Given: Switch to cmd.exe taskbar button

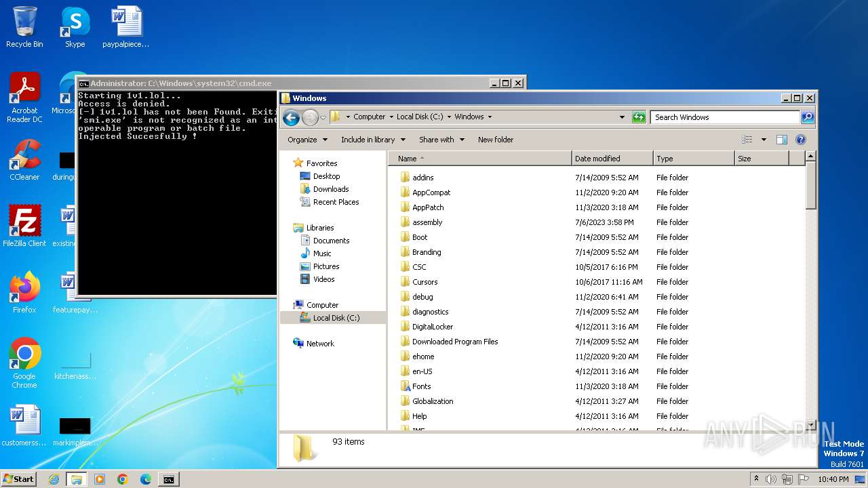Looking at the screenshot, I should pos(168,479).
